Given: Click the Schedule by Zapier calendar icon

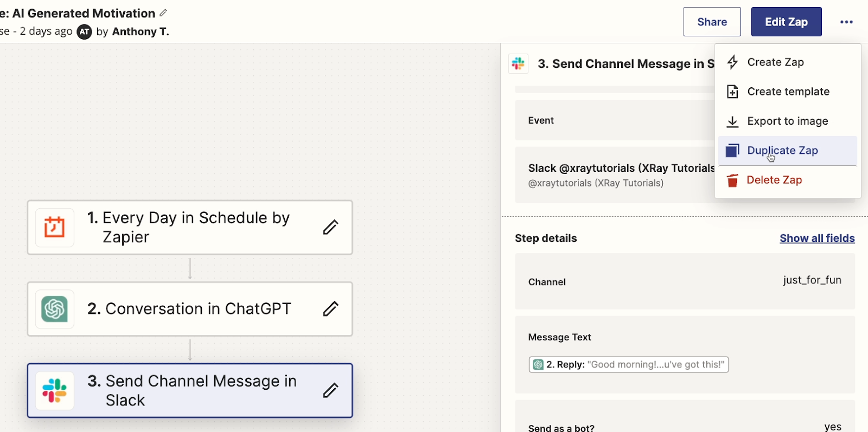Looking at the screenshot, I should [x=54, y=227].
